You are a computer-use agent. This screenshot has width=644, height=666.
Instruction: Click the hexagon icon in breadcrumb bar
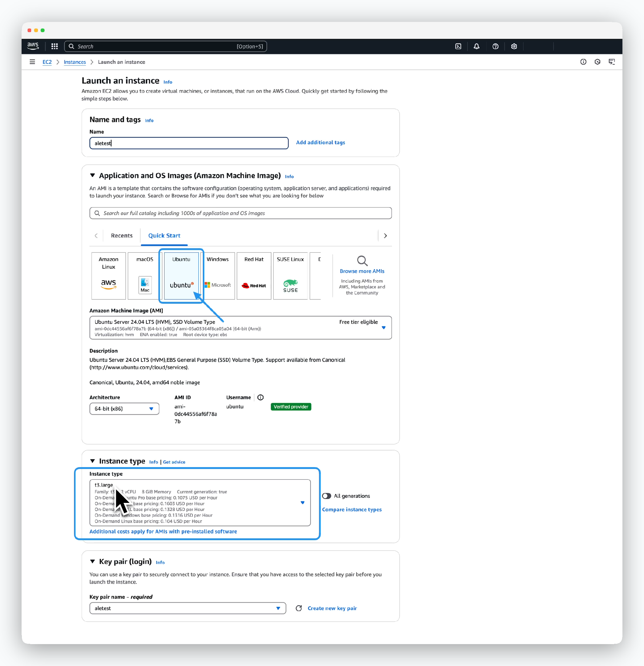pyautogui.click(x=597, y=62)
